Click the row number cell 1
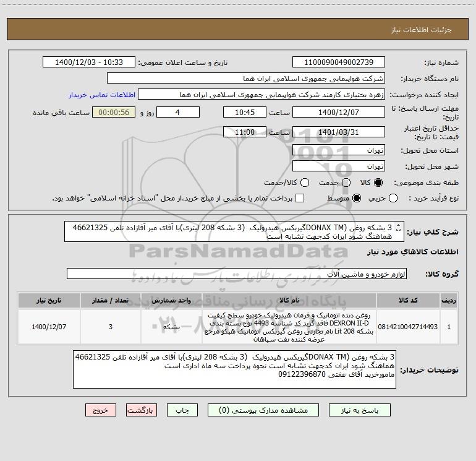Screen dimensions: 476x461 449,327
